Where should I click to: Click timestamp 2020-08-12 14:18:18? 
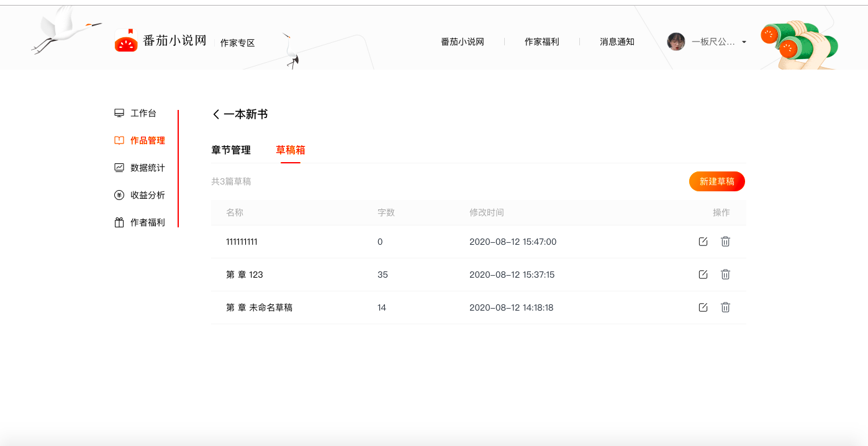click(x=512, y=307)
